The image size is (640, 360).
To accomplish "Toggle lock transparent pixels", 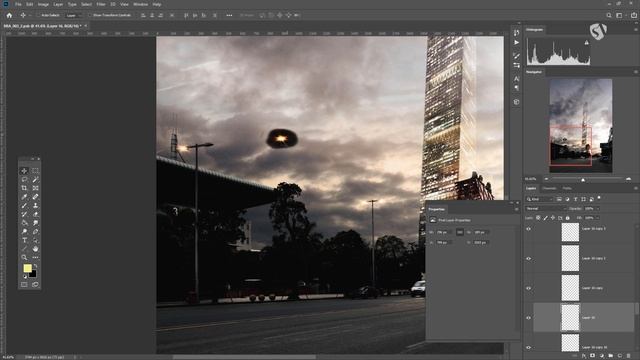I will (538, 218).
